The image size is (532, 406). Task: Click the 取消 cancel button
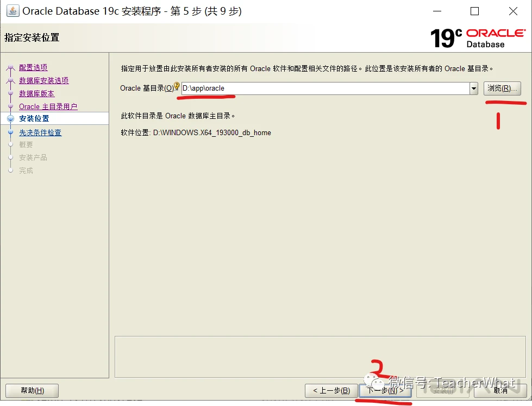pyautogui.click(x=500, y=391)
